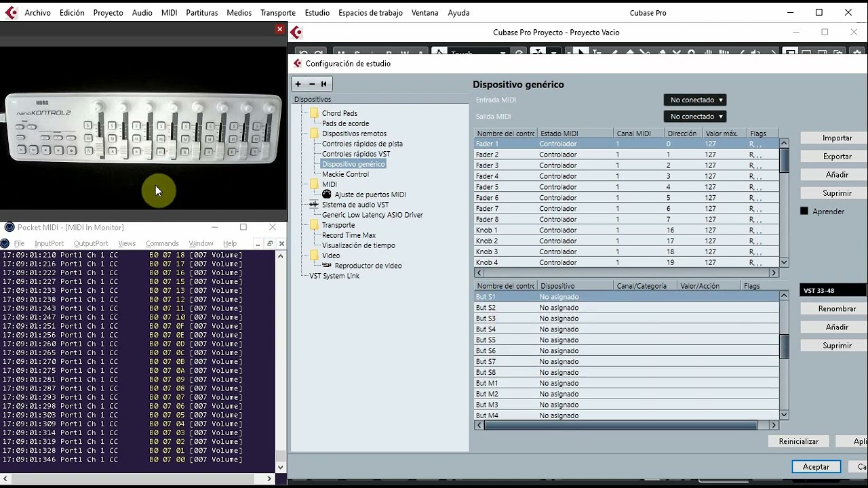868x488 pixels.
Task: Click No asignado in But M2 row
Action: pyautogui.click(x=559, y=394)
